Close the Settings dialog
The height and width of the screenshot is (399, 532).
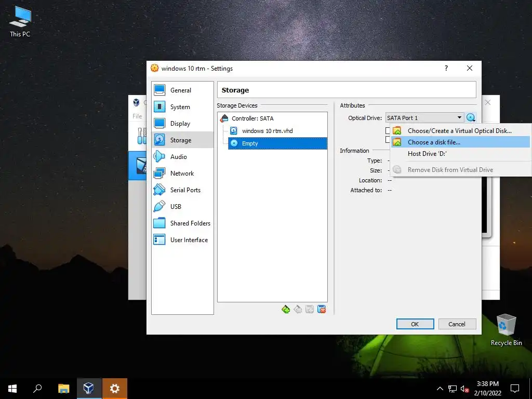(x=470, y=68)
